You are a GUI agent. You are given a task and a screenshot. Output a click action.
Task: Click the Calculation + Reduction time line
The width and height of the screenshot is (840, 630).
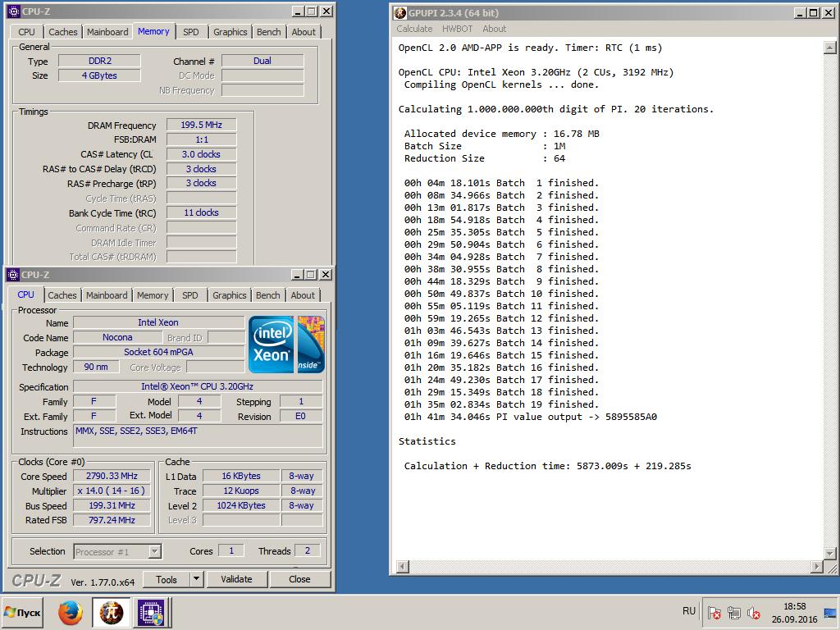[547, 466]
